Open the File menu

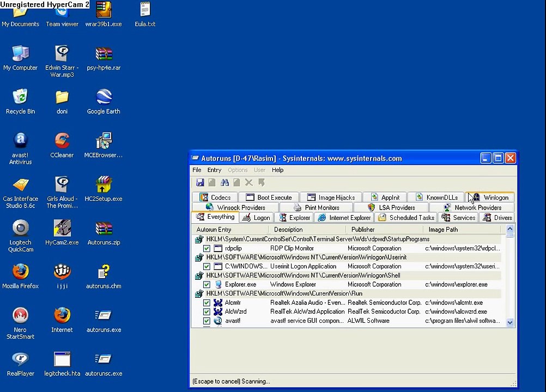pos(197,170)
